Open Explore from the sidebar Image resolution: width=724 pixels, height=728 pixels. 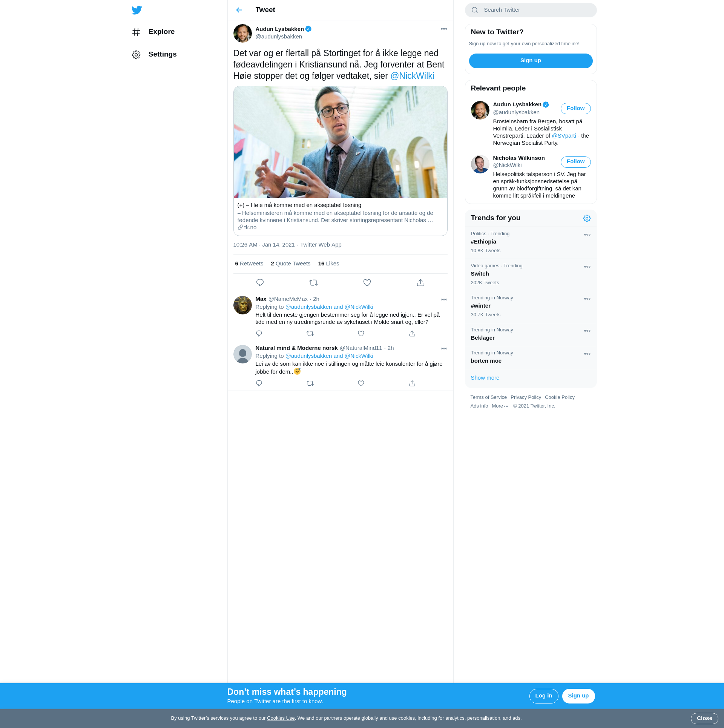(153, 32)
